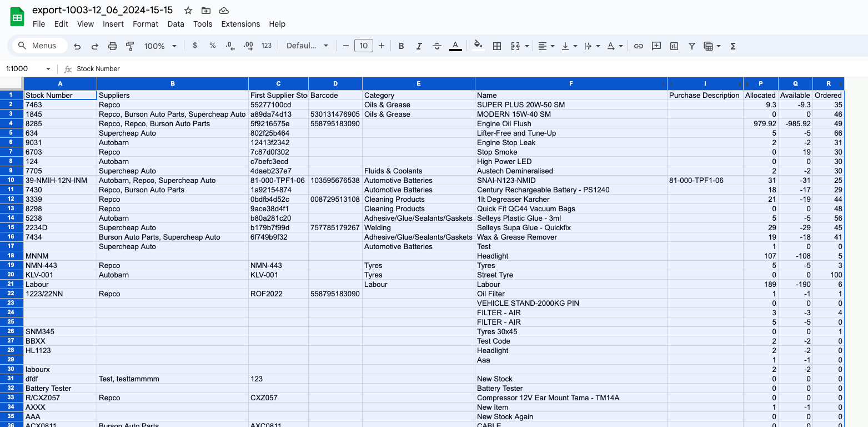Viewport: 868px width, 427px height.
Task: Format as percent
Action: click(x=213, y=46)
